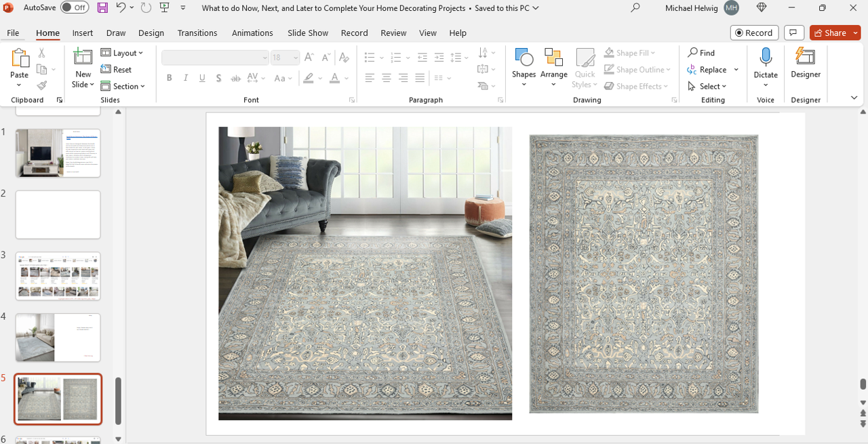
Task: Open the File menu
Action: point(13,33)
